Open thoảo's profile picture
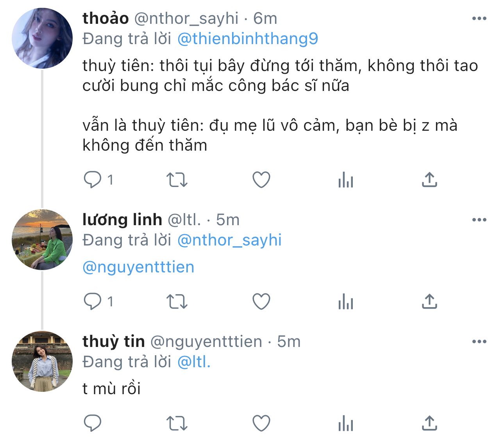 coord(42,38)
